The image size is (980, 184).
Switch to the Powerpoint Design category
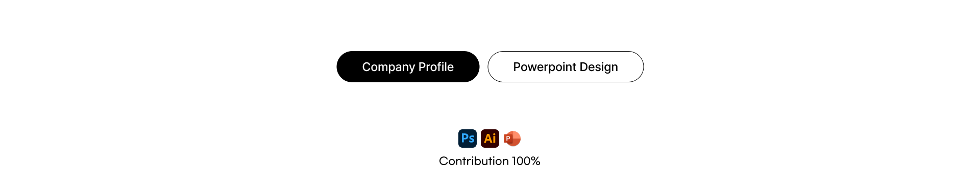click(x=566, y=66)
